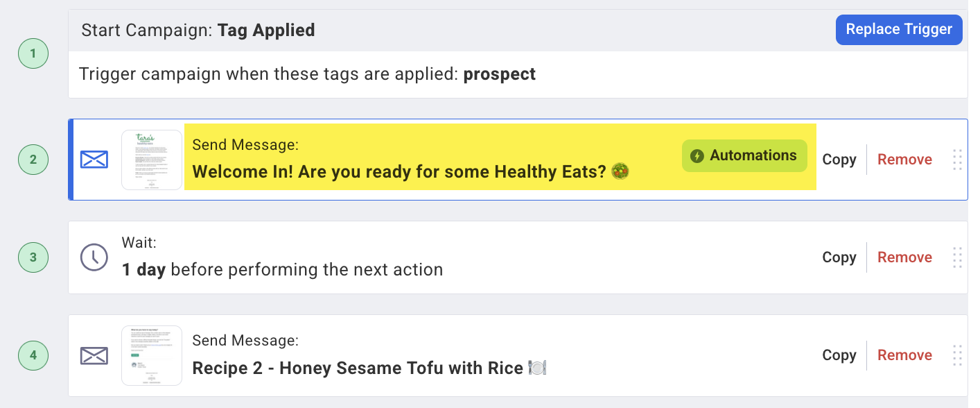The image size is (980, 408).
Task: Click the clock icon on Wait step
Action: click(94, 257)
